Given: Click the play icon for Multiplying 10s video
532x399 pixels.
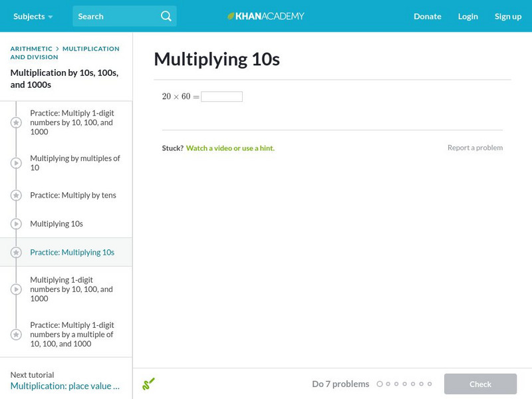Looking at the screenshot, I should pyautogui.click(x=15, y=223).
